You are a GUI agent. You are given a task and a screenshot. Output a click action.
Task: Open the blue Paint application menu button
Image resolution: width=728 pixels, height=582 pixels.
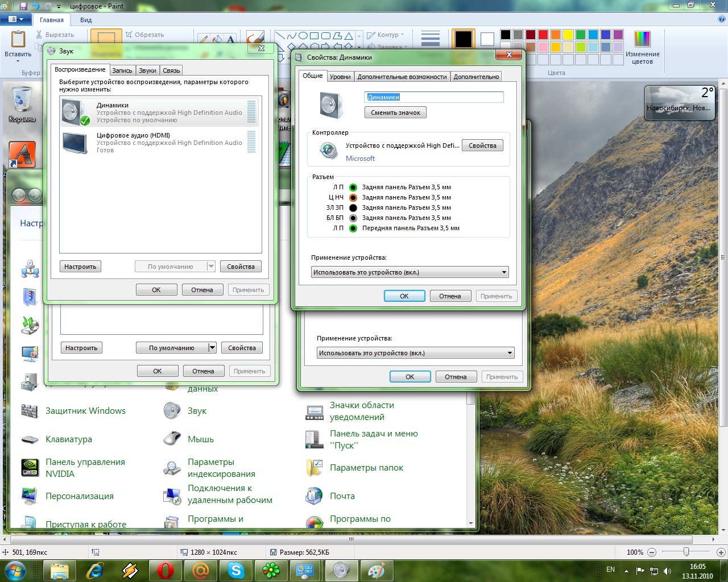click(16, 19)
